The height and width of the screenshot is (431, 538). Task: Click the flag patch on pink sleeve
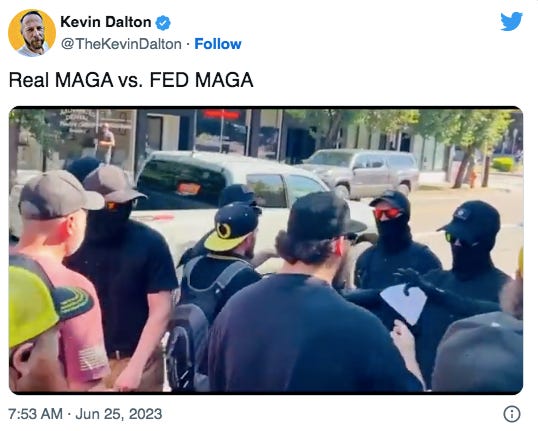(x=92, y=360)
